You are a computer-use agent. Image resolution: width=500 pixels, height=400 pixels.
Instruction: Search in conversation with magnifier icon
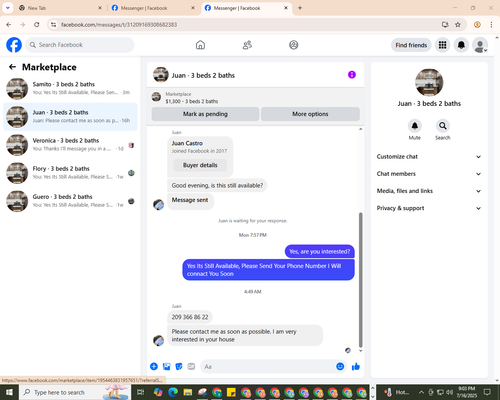(443, 126)
